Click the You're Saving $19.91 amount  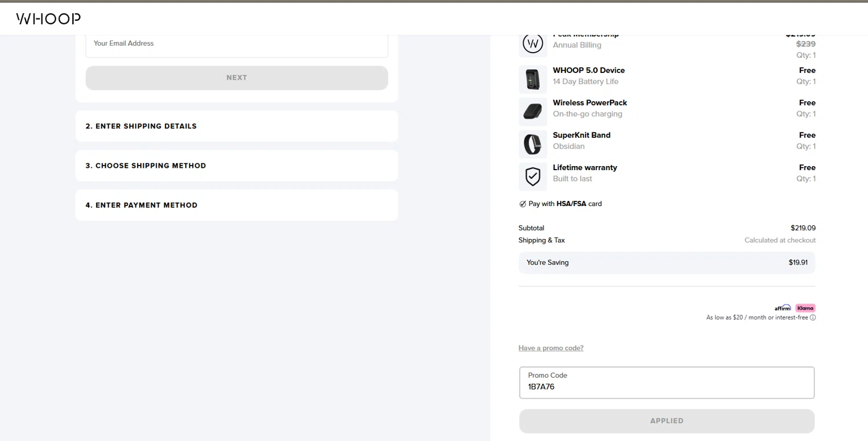pyautogui.click(x=798, y=262)
